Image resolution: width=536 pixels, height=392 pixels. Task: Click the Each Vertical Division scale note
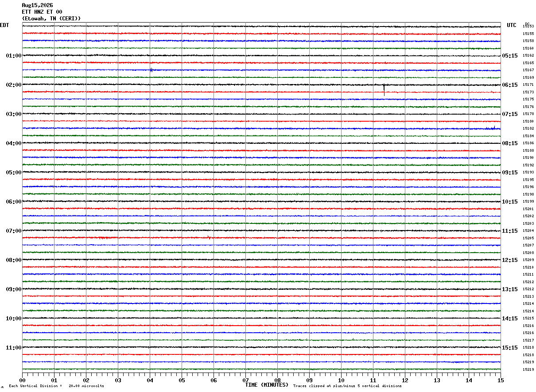click(x=57, y=386)
